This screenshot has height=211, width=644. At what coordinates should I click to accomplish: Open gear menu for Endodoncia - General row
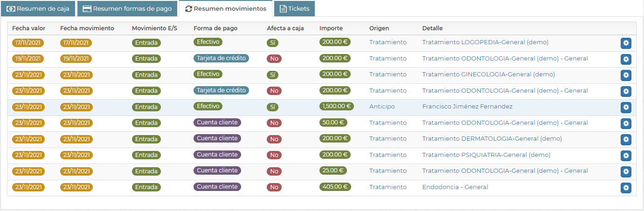point(626,188)
